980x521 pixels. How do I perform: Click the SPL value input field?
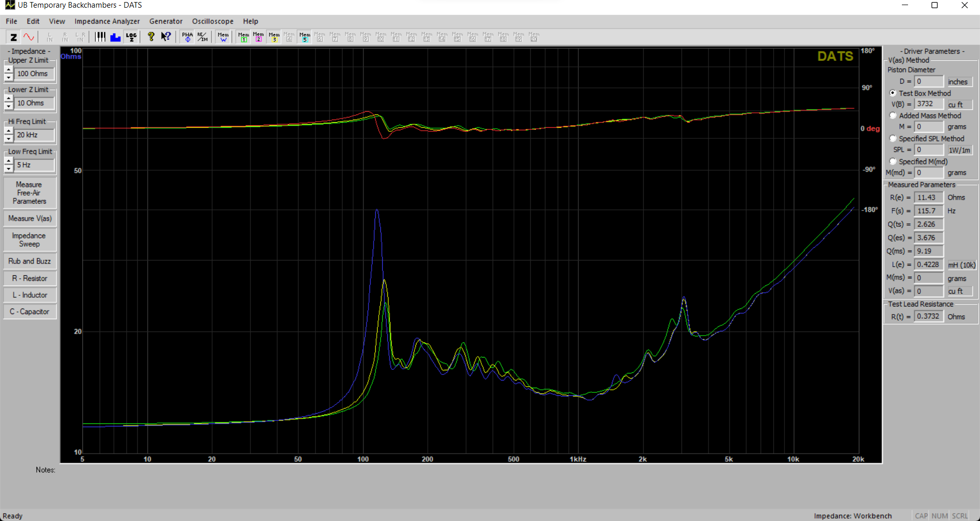[x=929, y=150]
